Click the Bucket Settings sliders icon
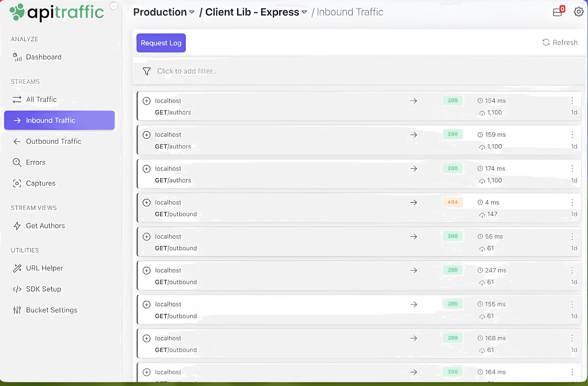Screen dimensions: 588x386 coord(17,310)
